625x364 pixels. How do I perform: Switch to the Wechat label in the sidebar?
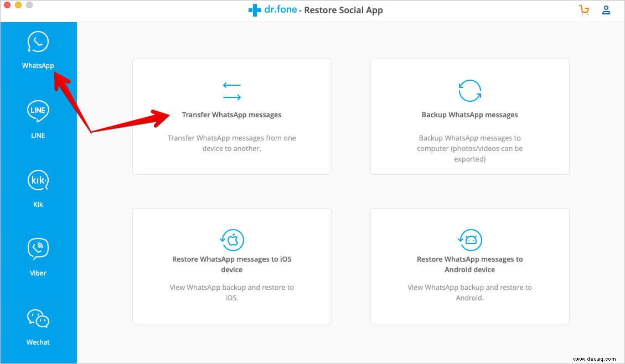point(38,342)
